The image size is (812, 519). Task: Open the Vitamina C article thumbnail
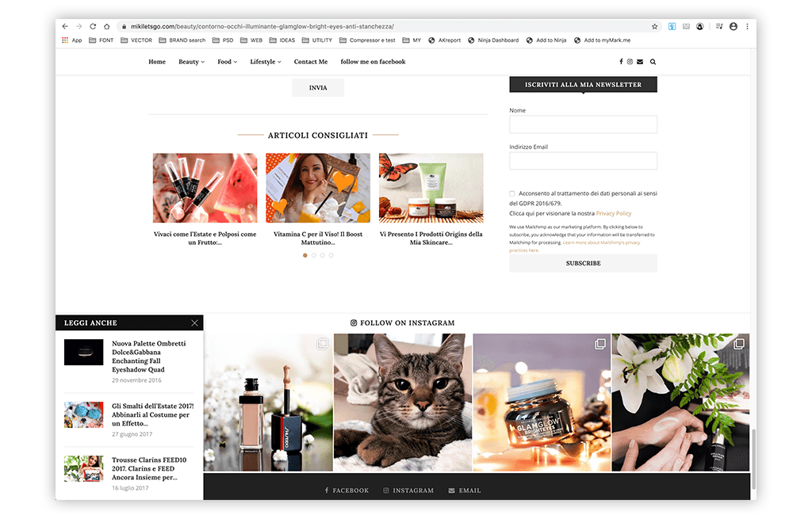[x=318, y=188]
